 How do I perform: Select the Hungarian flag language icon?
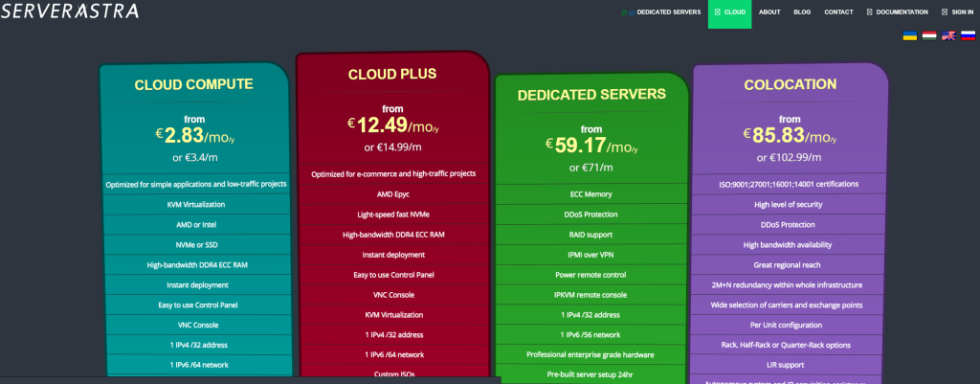(929, 35)
